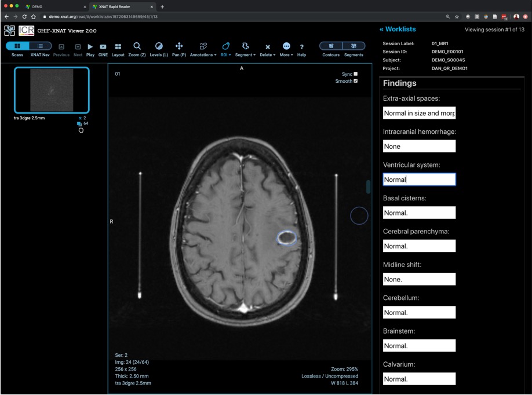
Task: Show the Segments panel
Action: pyautogui.click(x=354, y=46)
